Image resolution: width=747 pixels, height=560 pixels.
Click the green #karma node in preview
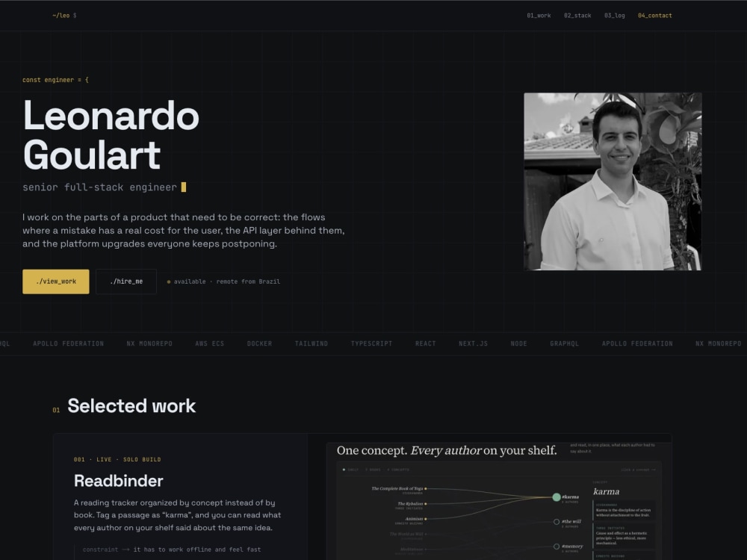tap(556, 497)
